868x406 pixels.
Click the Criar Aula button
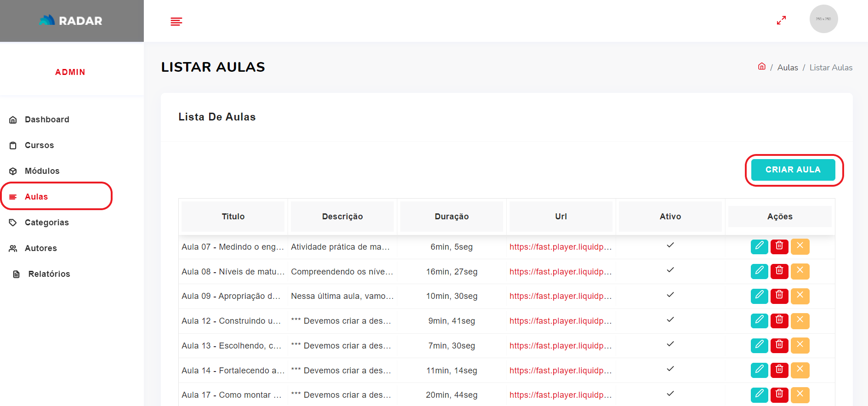(x=793, y=170)
